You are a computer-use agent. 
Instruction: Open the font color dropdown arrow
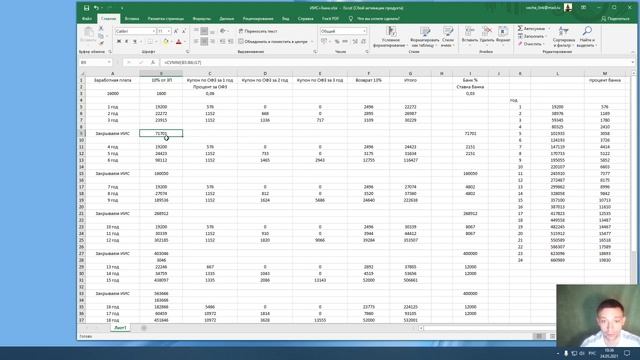(184, 42)
